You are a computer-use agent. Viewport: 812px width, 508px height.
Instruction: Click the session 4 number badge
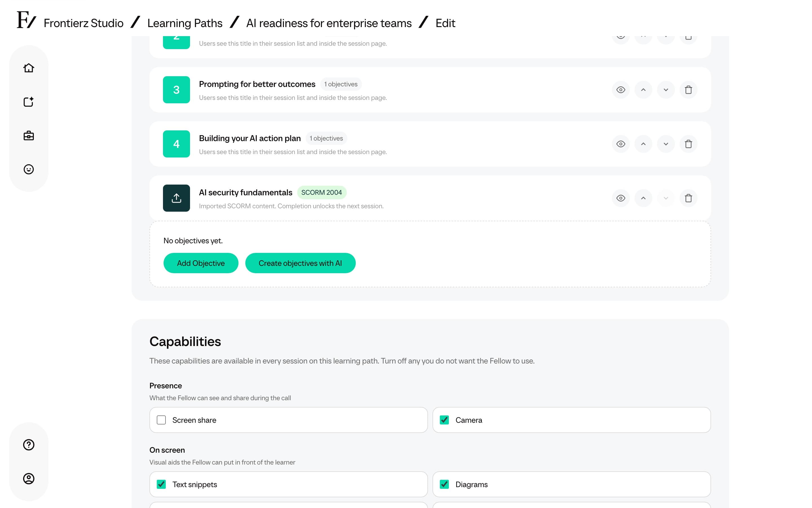176,144
